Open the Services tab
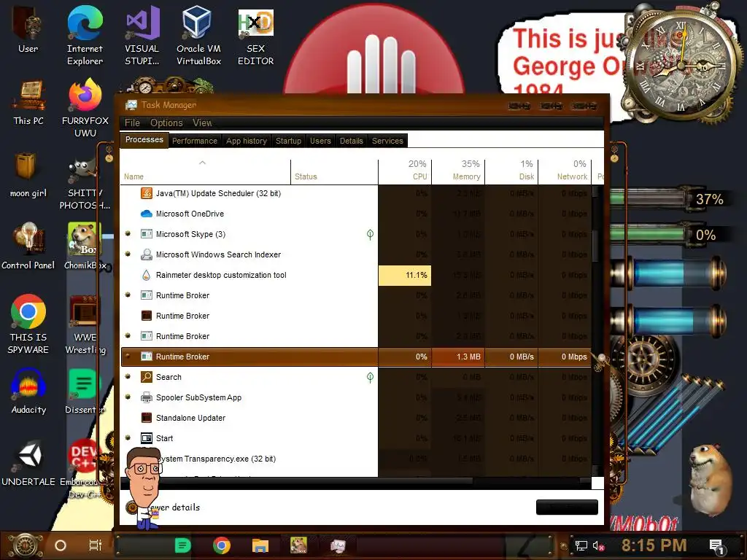Viewport: 747px width, 560px height. [387, 141]
